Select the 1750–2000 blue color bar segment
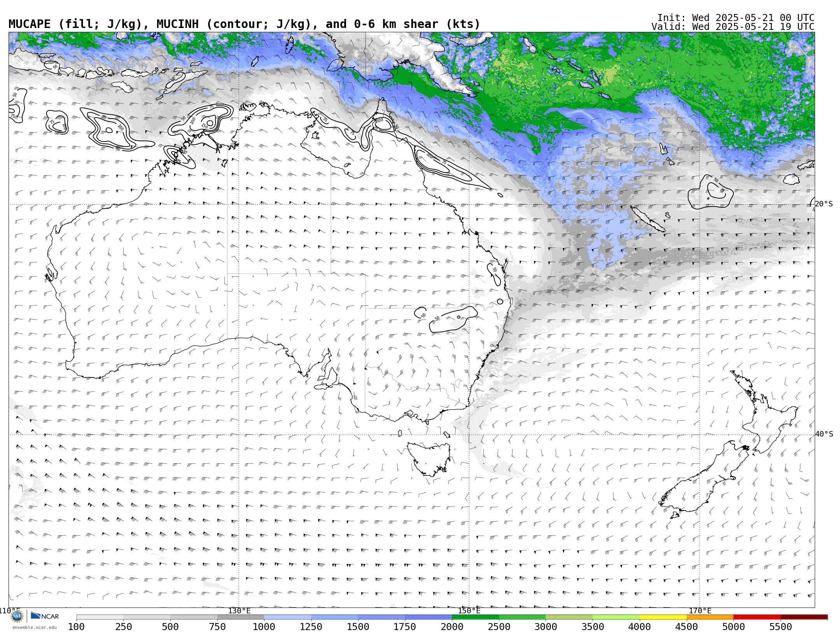Screen dimensions: 840x632 (x=429, y=617)
